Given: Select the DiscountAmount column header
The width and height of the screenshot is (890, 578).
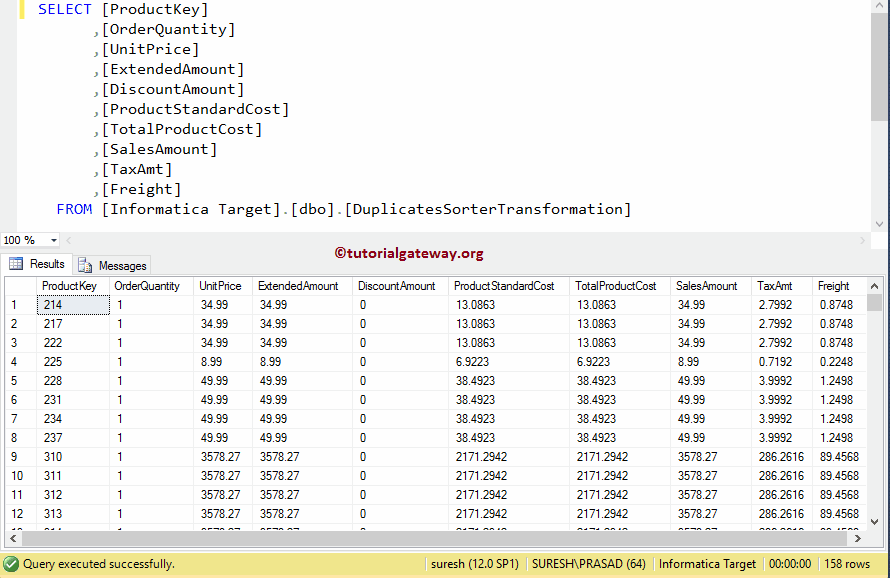Looking at the screenshot, I should (401, 286).
